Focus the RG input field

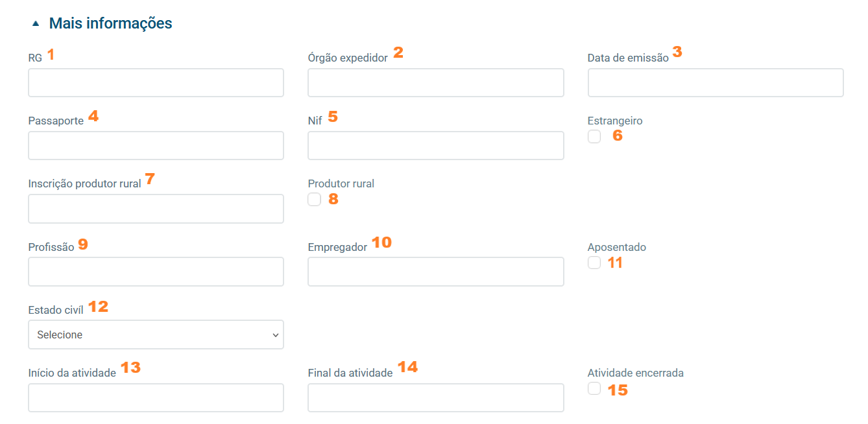click(x=156, y=83)
